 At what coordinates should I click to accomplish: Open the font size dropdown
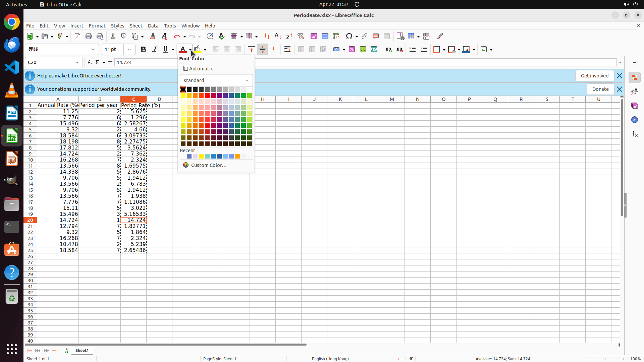(x=129, y=50)
